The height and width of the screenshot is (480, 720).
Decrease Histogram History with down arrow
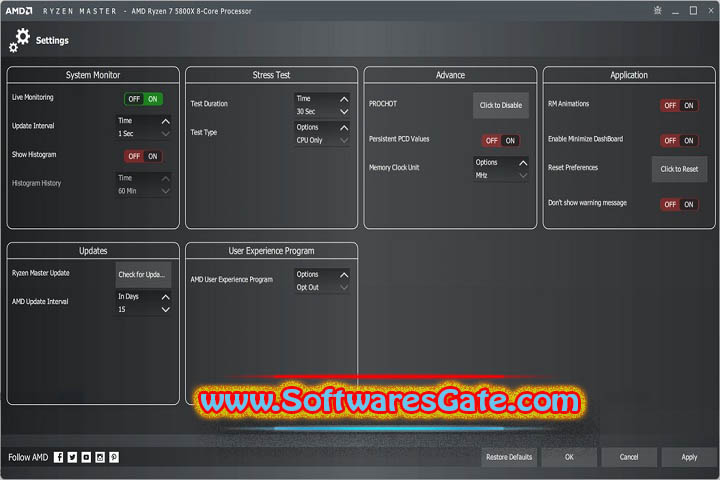166,191
